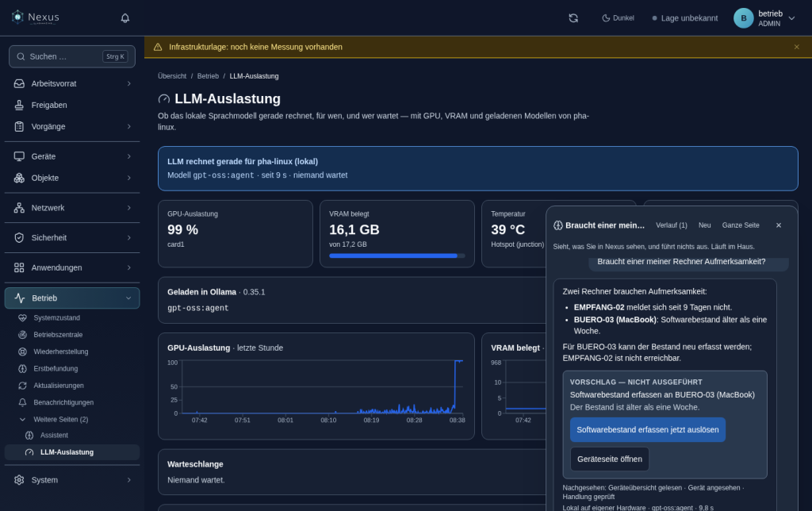The width and height of the screenshot is (812, 511).
Task: Open the notifications bell in the header
Action: click(x=124, y=18)
